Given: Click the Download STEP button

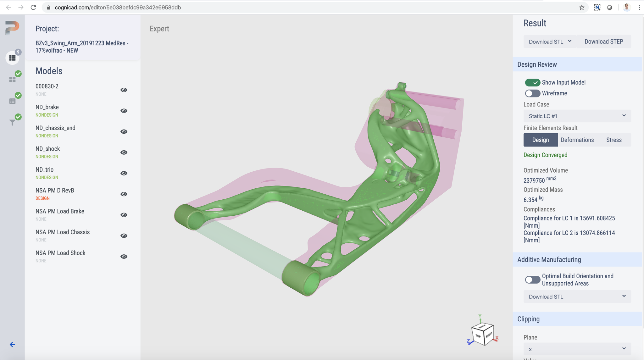Looking at the screenshot, I should click(603, 41).
